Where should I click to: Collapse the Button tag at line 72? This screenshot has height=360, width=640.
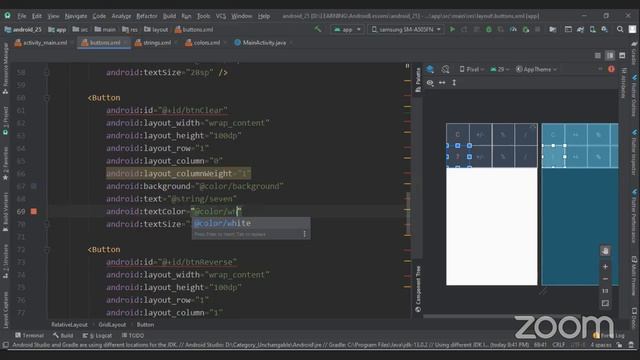point(46,250)
